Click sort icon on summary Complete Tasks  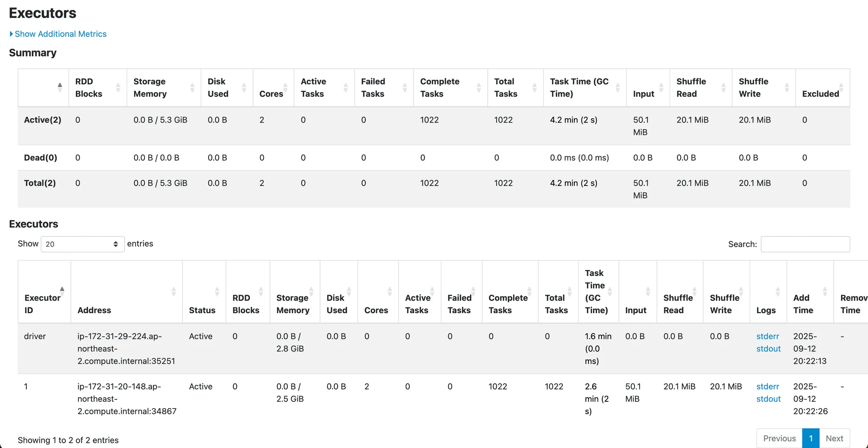pyautogui.click(x=479, y=88)
